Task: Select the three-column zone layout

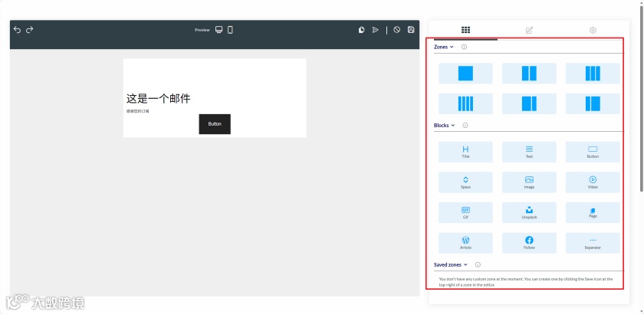Action: tap(593, 74)
